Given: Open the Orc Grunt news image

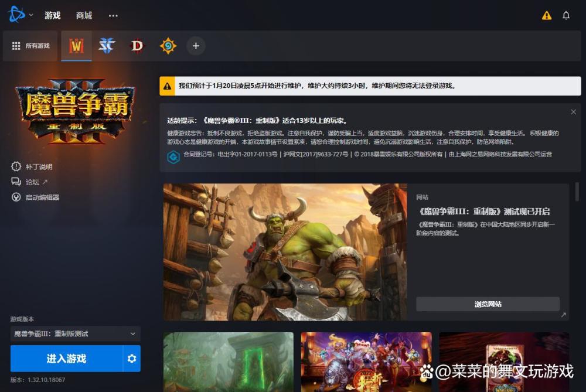Looking at the screenshot, I should point(285,252).
